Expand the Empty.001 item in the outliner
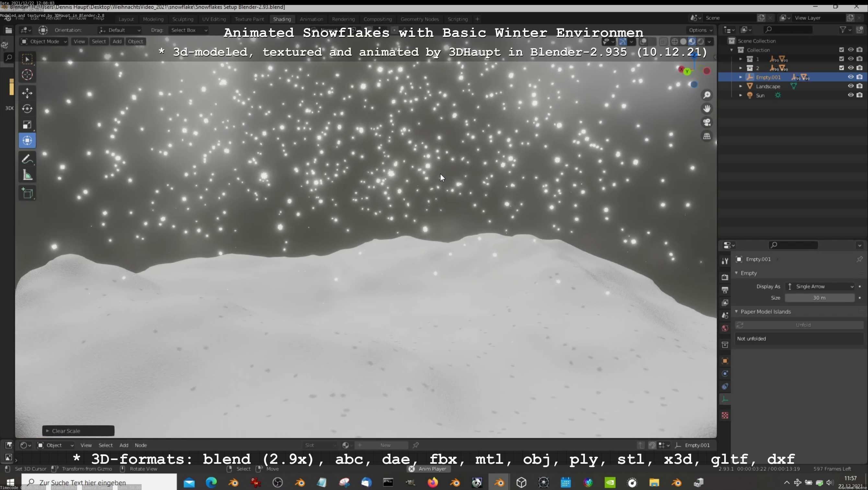The width and height of the screenshot is (868, 490). pos(740,77)
